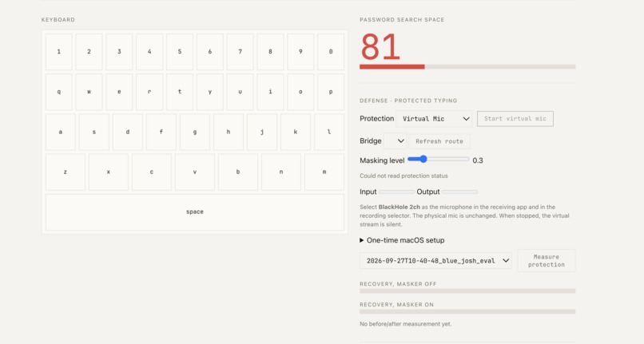
Task: Open the Protection 'Virtual Mic' dropdown
Action: click(434, 119)
